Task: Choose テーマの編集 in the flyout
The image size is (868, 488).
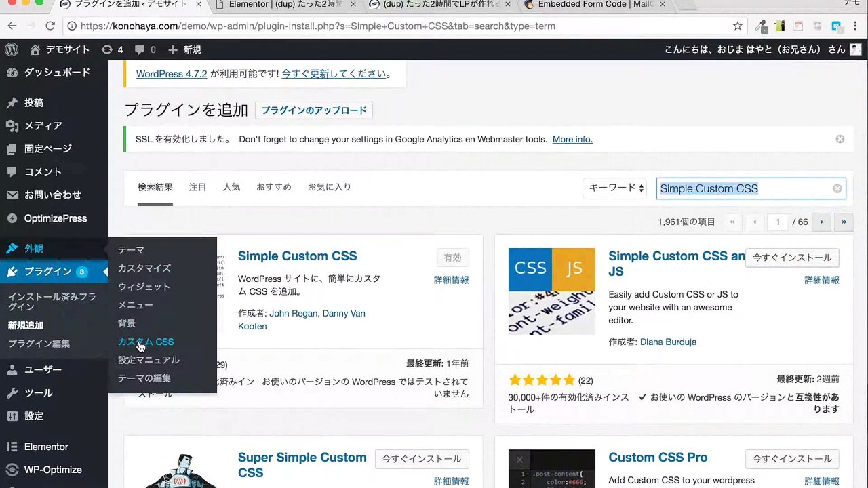Action: (x=144, y=378)
